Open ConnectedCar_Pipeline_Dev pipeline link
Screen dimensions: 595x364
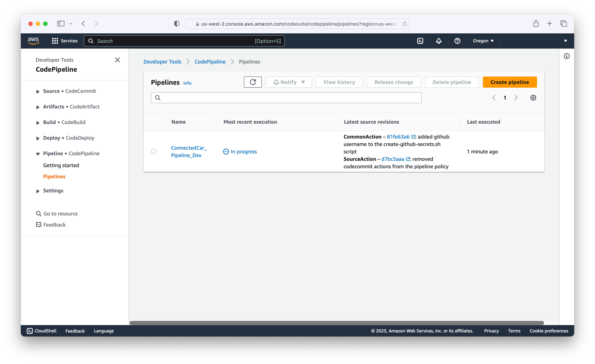point(189,152)
